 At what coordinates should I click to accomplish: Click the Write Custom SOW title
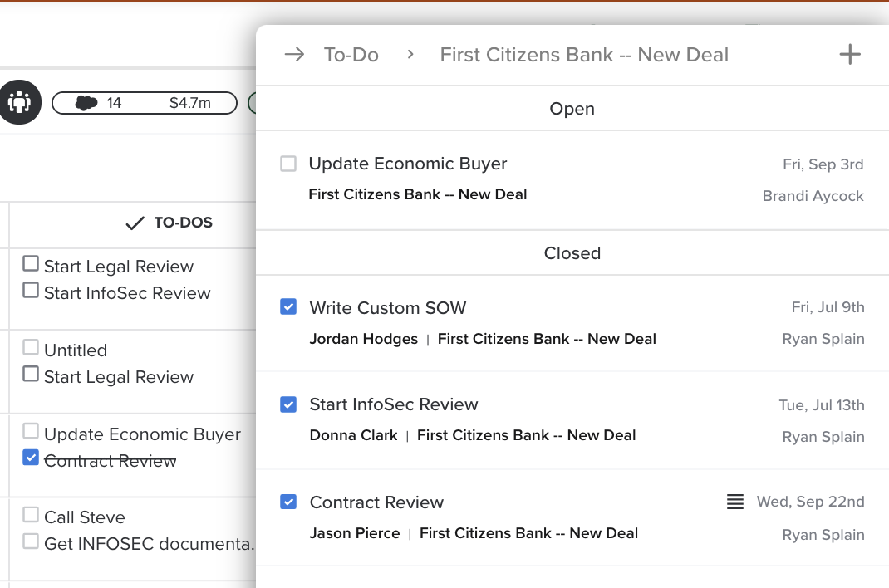[388, 307]
